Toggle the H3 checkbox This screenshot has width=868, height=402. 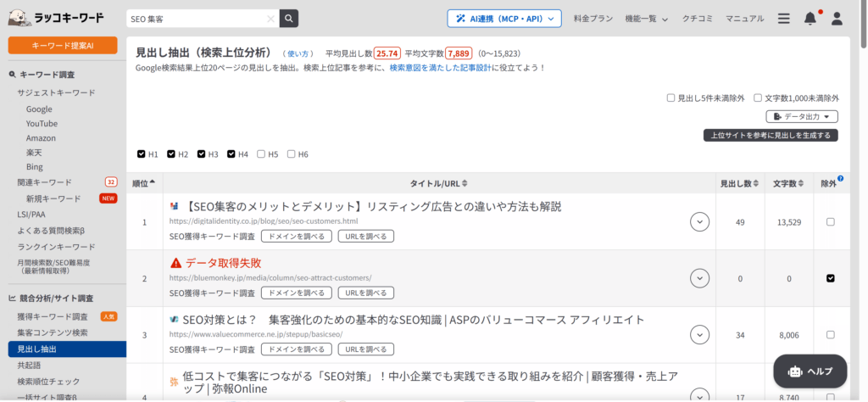pos(201,154)
